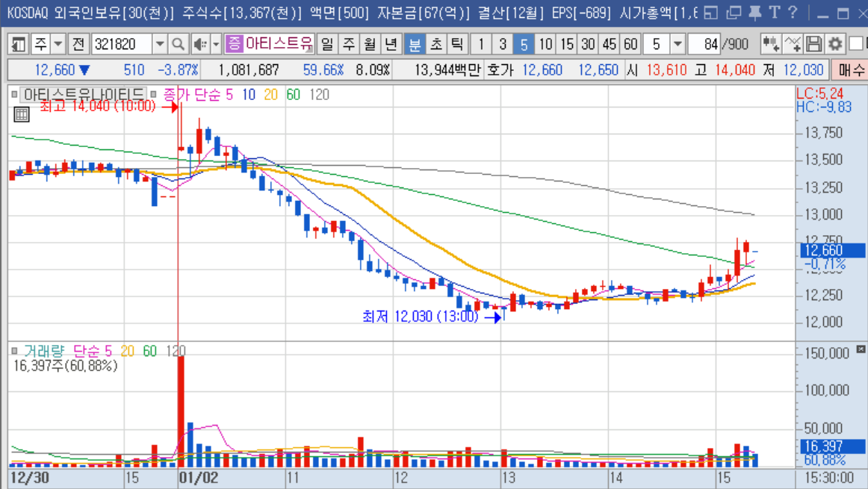Select weekly 주 chart period
The image size is (868, 489).
348,44
